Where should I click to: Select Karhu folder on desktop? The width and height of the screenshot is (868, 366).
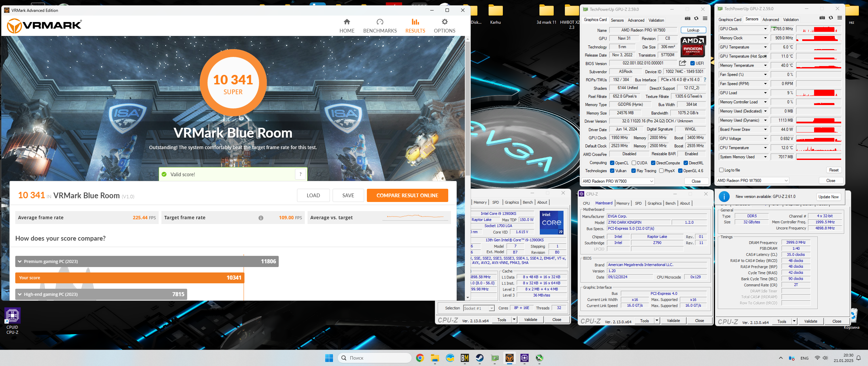click(x=495, y=15)
